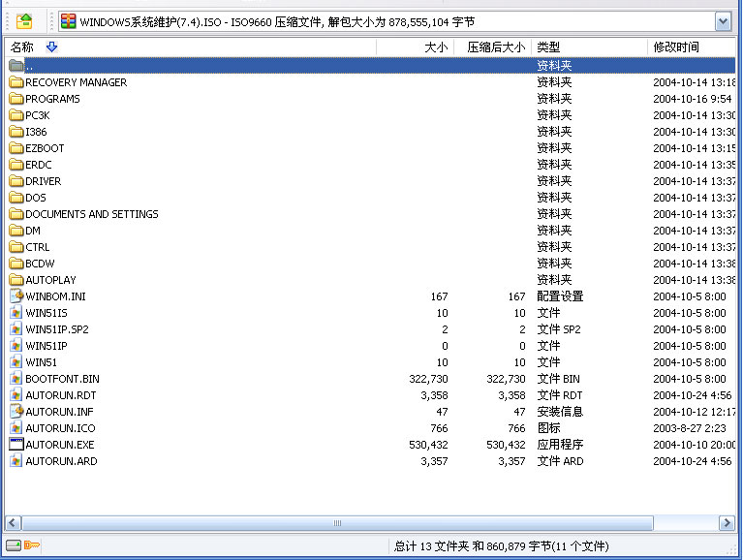This screenshot has width=743, height=560.
Task: Select the AUTOPLAY folder icon
Action: click(16, 280)
